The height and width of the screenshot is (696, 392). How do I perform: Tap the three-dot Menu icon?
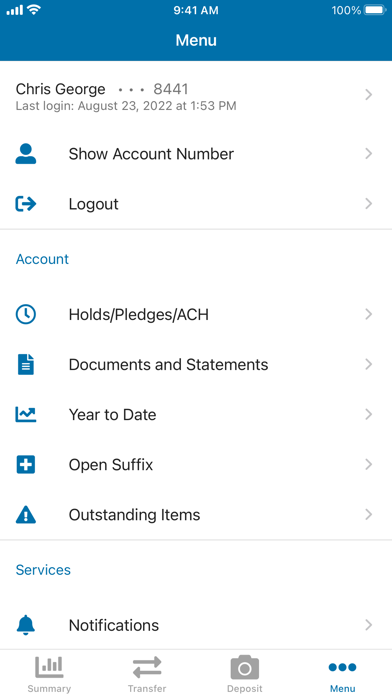coord(342,667)
